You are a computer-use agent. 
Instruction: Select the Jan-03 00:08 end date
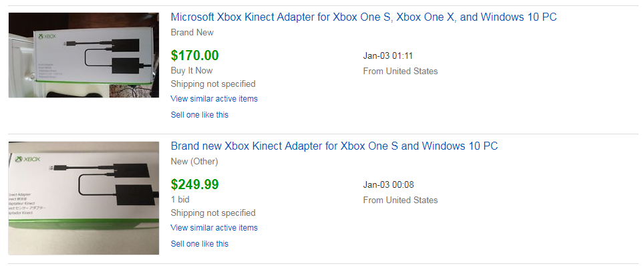point(388,185)
